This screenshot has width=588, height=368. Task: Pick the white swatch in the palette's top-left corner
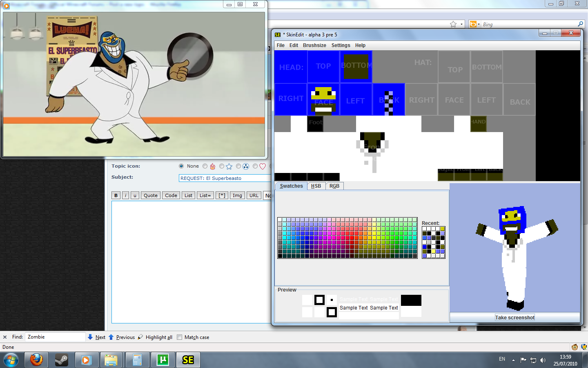[x=280, y=220]
